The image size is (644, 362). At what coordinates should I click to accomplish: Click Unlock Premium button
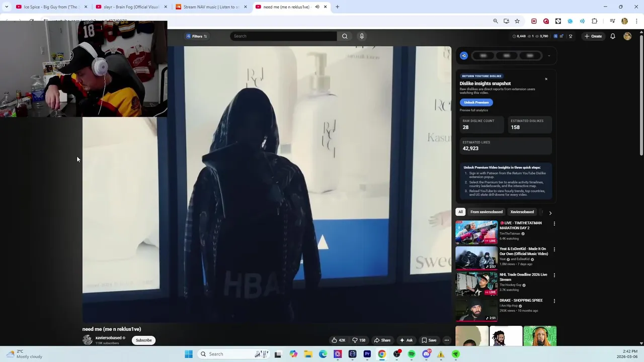(x=476, y=103)
